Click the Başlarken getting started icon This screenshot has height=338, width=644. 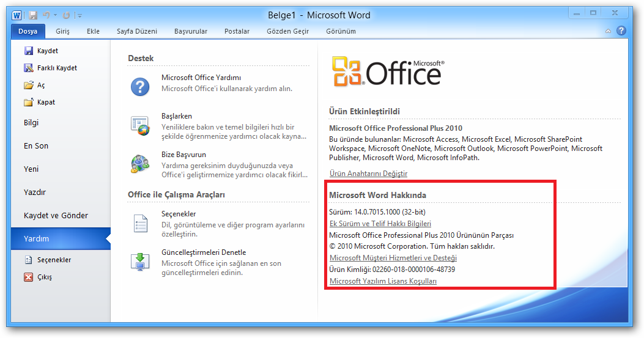140,125
